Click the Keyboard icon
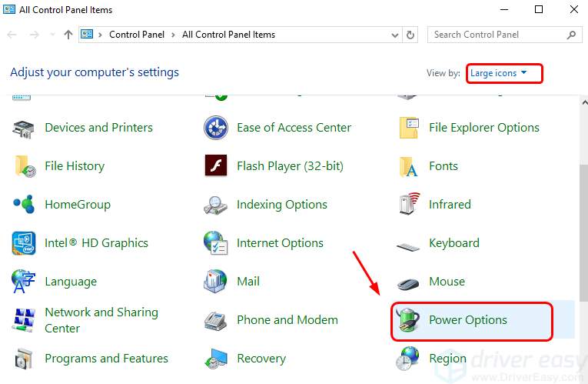This screenshot has height=384, width=588. point(408,246)
